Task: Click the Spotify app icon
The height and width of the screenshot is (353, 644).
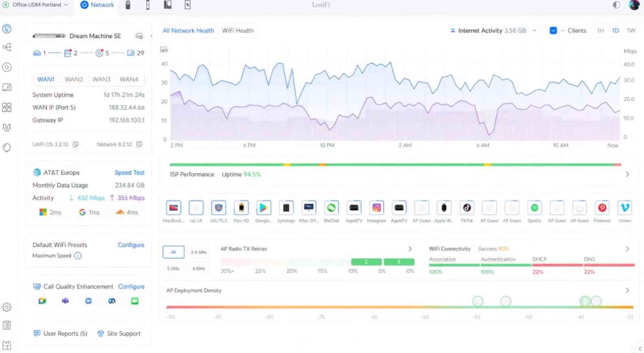Action: (534, 208)
